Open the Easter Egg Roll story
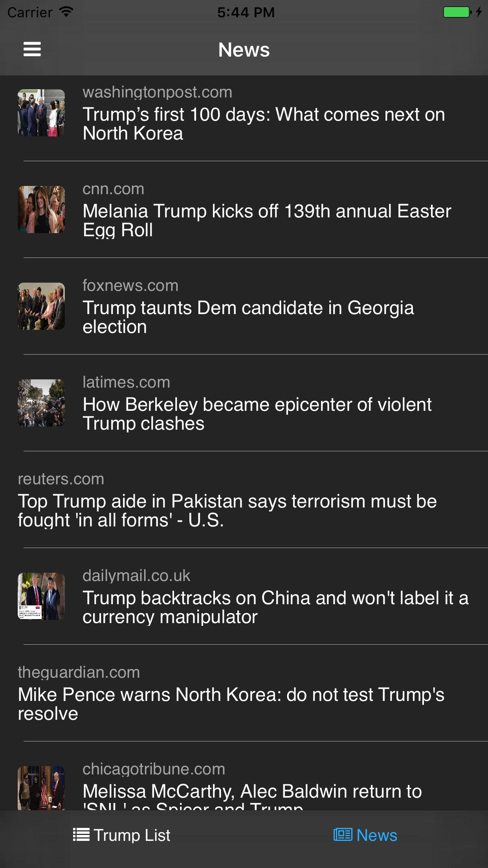The image size is (488, 868). pos(267,221)
